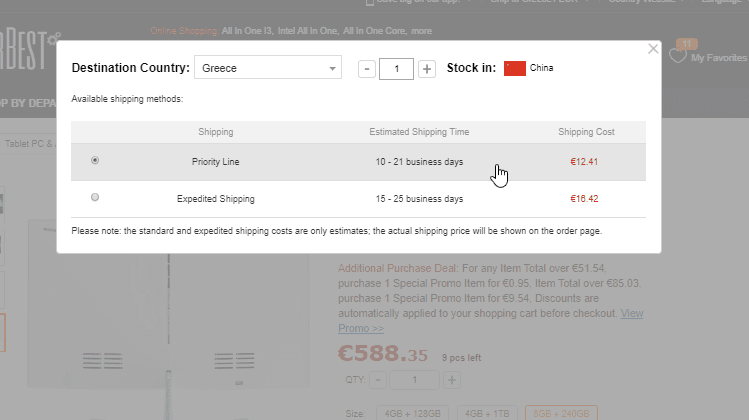Click the product page quantity minus button

coord(378,381)
